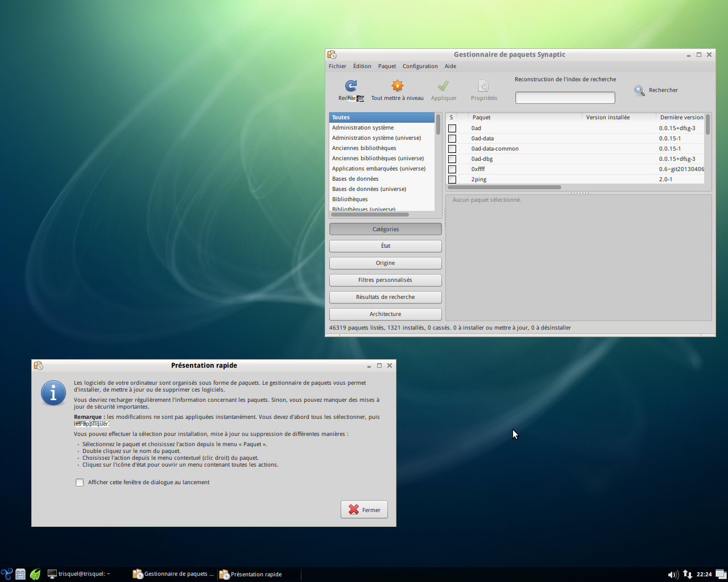Click the Présentation rapide title bar icon

pos(38,365)
